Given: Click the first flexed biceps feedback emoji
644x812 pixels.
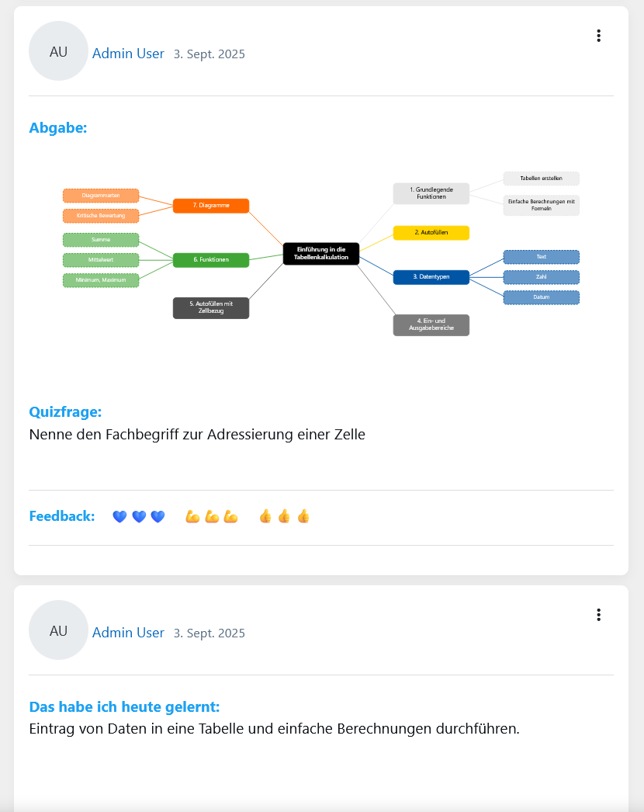Looking at the screenshot, I should (192, 517).
